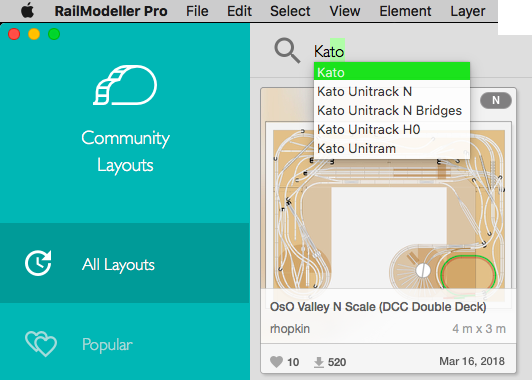Image resolution: width=532 pixels, height=380 pixels.
Task: Open the File menu
Action: (197, 11)
